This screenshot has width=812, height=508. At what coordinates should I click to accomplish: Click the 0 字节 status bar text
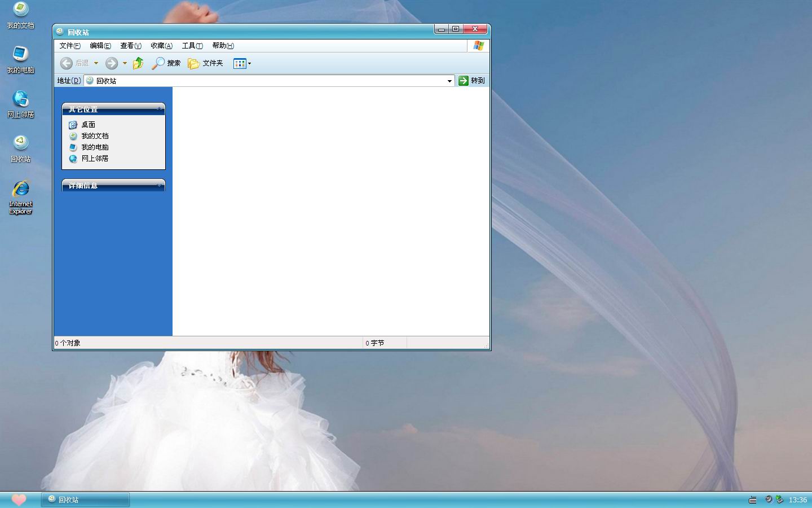(x=375, y=343)
